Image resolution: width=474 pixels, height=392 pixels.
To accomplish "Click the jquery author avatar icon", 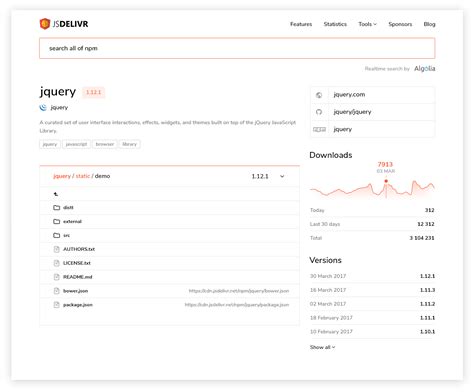I will (43, 107).
